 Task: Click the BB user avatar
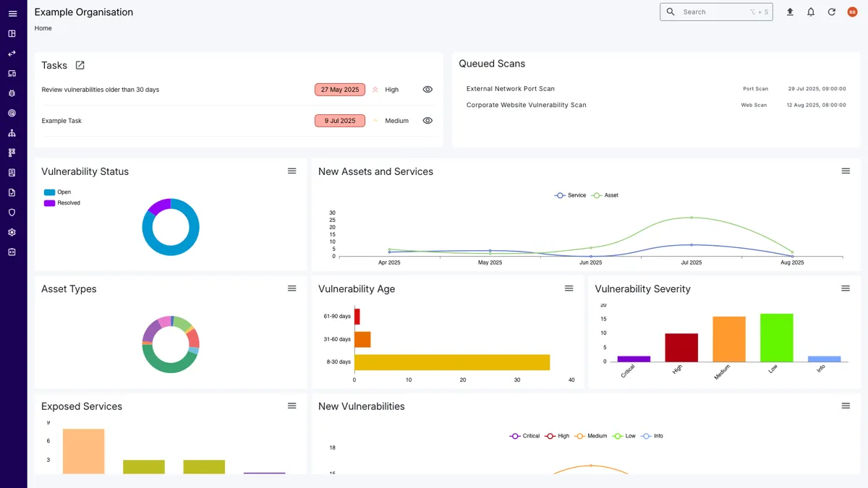pyautogui.click(x=852, y=12)
